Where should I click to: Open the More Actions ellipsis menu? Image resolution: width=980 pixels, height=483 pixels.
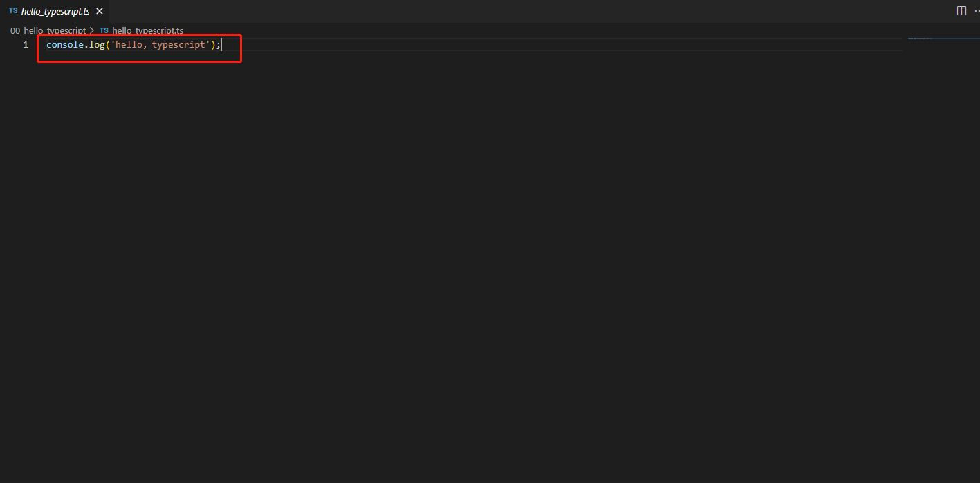976,10
